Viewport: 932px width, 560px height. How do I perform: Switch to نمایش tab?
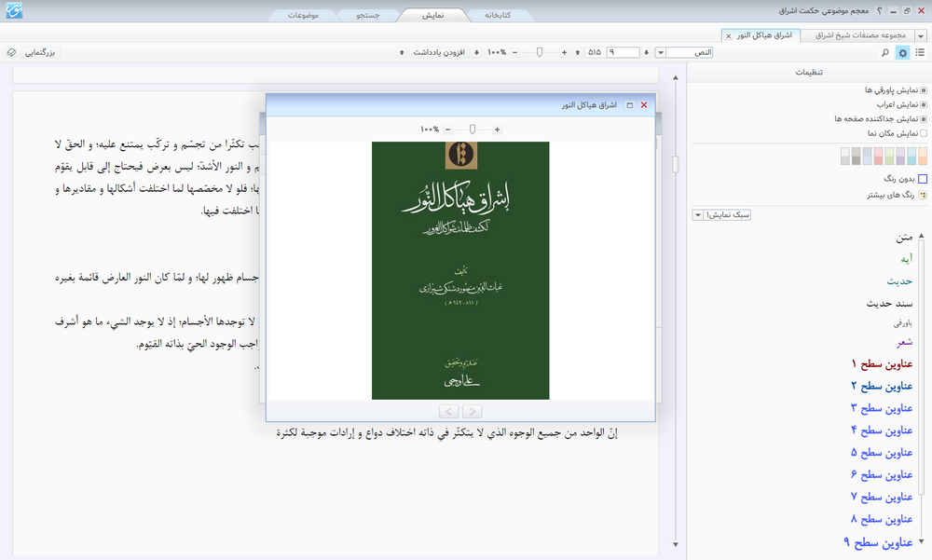point(432,16)
